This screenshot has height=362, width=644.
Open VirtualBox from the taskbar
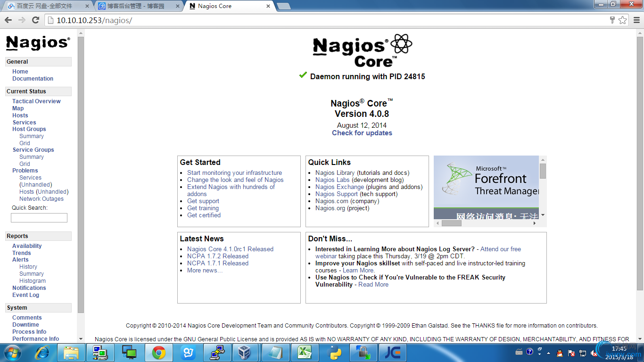tap(244, 353)
